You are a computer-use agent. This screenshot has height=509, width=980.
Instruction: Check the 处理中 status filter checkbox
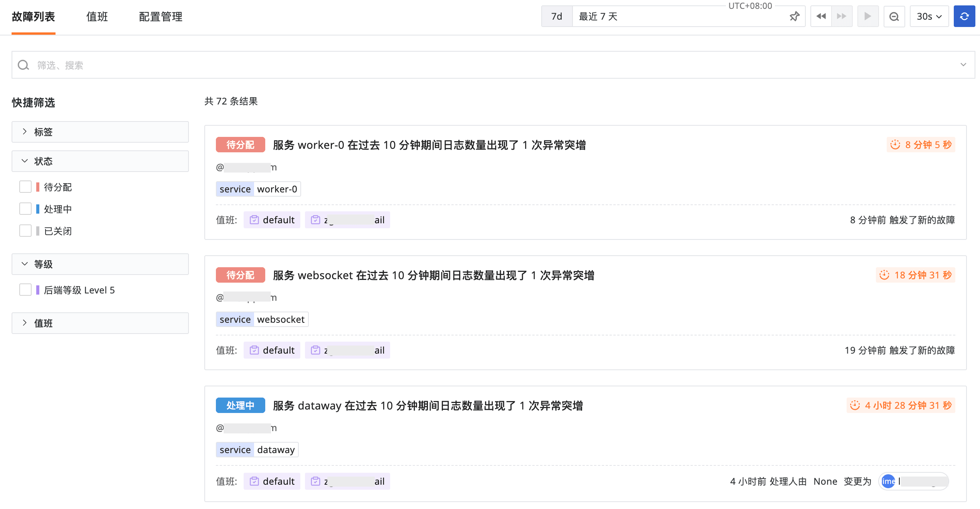pyautogui.click(x=25, y=209)
